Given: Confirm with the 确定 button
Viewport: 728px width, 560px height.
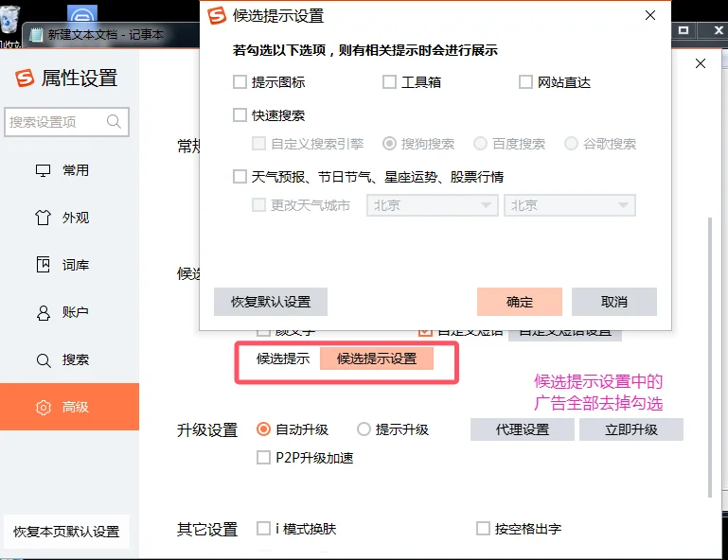Looking at the screenshot, I should click(520, 302).
